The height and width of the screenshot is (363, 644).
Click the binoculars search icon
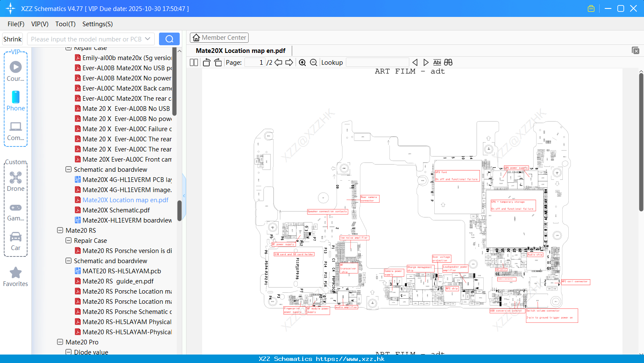point(448,62)
